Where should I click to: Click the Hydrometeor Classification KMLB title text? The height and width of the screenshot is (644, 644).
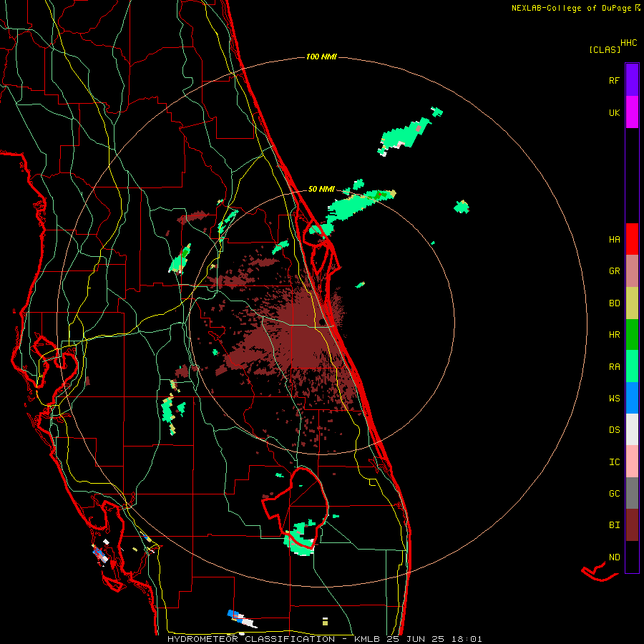click(x=324, y=639)
